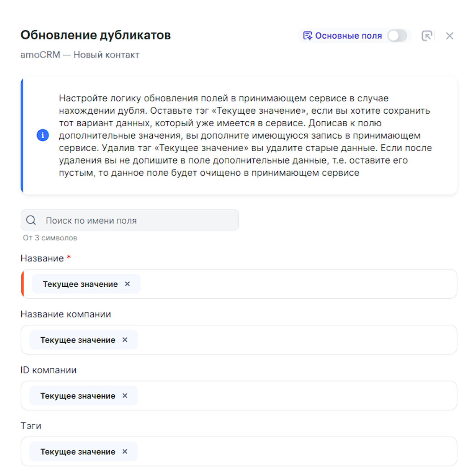Select the Текущее значение tag in Название
The height and width of the screenshot is (476, 474).
click(80, 284)
